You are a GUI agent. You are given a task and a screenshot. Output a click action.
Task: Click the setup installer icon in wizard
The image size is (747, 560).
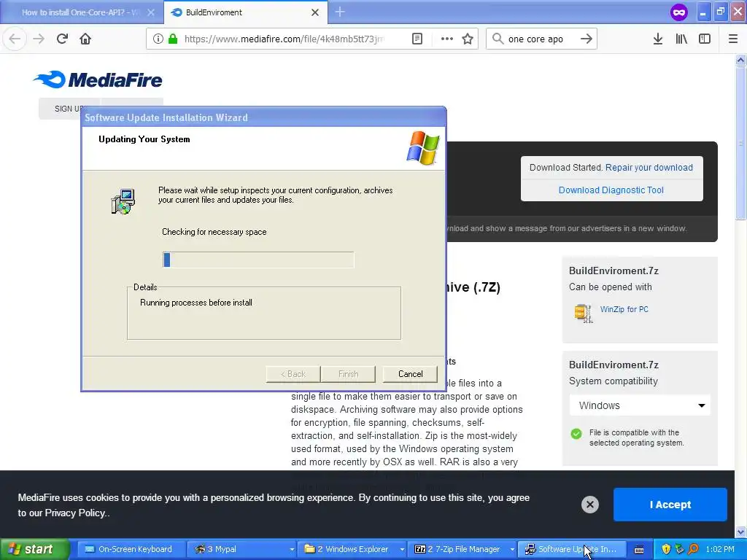pos(123,201)
